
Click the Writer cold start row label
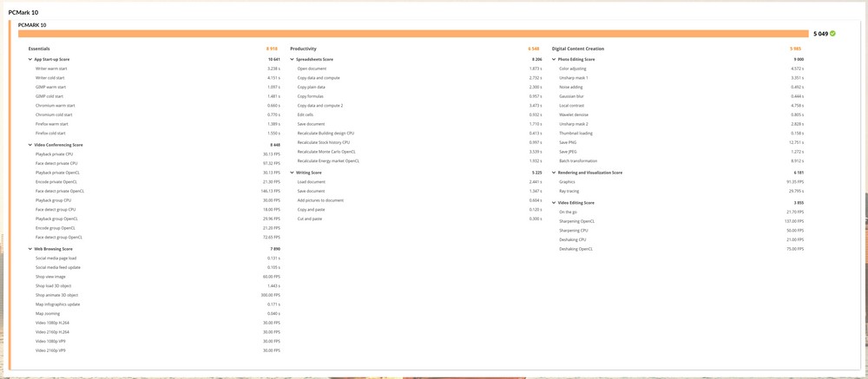point(51,78)
